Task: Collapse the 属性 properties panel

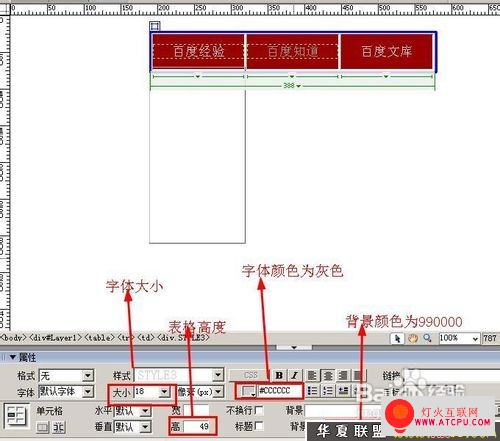Action: (13, 357)
